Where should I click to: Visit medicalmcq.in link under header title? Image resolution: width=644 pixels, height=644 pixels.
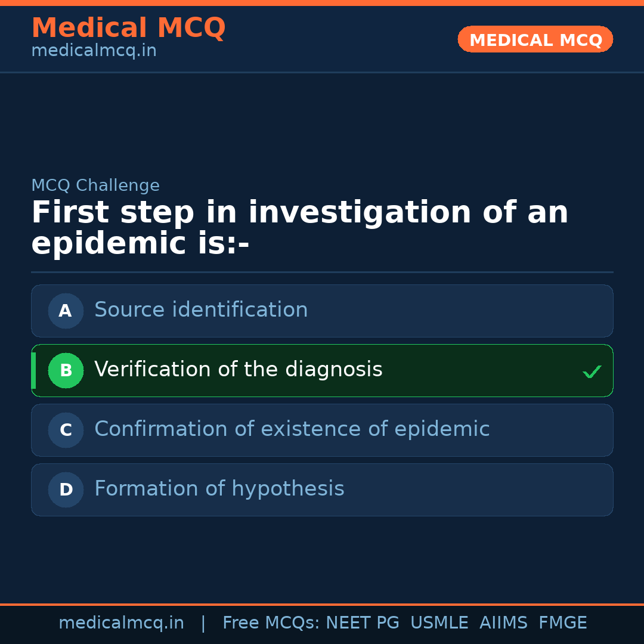(94, 51)
